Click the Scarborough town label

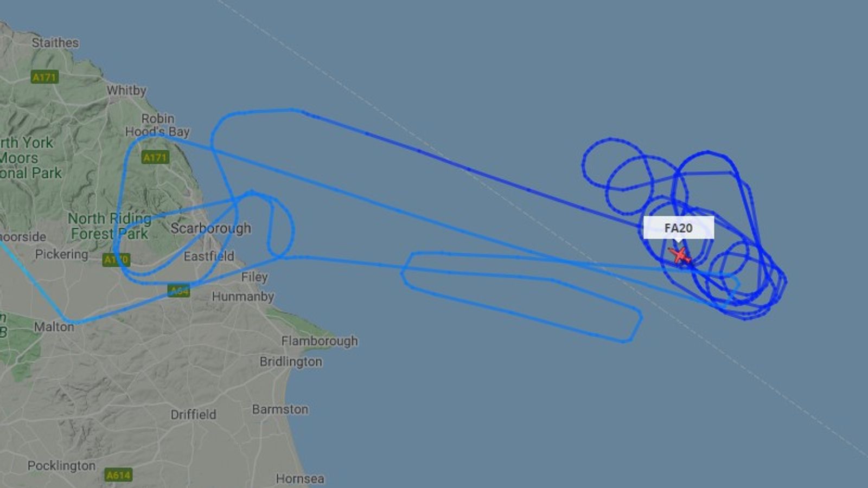[211, 228]
